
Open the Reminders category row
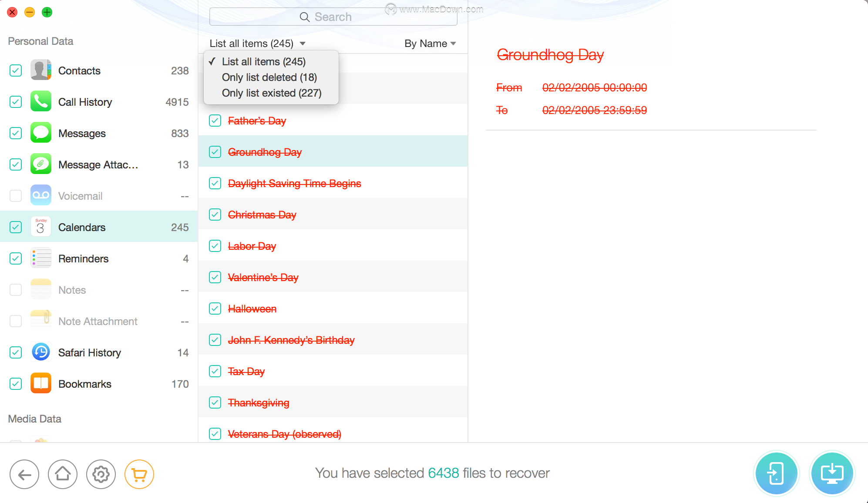99,258
